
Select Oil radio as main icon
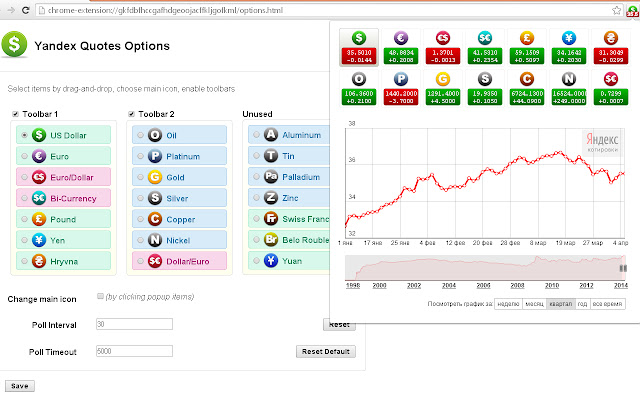(x=140, y=135)
